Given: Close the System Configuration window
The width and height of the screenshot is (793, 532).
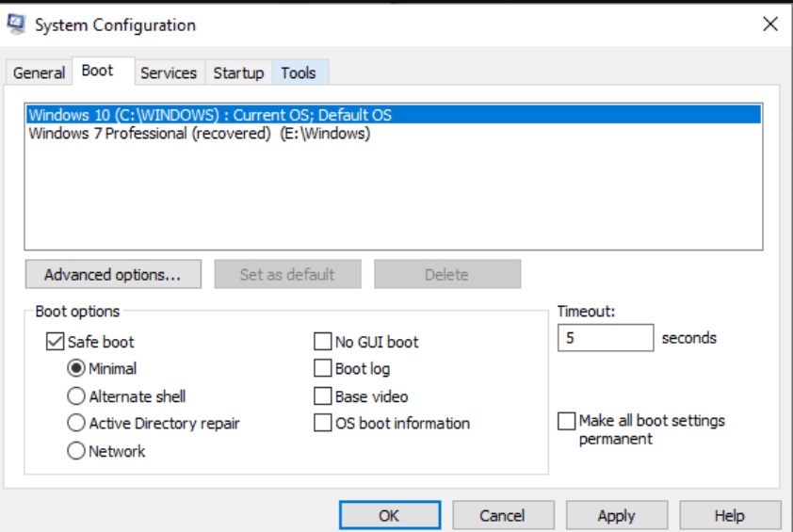Looking at the screenshot, I should click(x=769, y=25).
